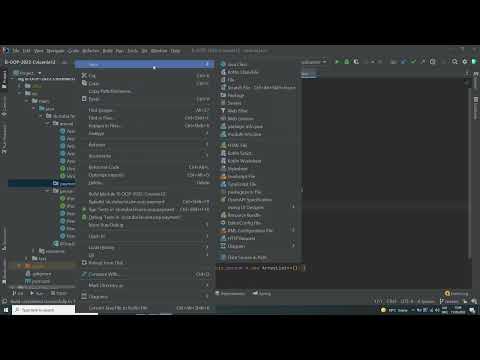The width and height of the screenshot is (480, 360).
Task: Create a JavaScript File from submenu
Action: (259, 176)
